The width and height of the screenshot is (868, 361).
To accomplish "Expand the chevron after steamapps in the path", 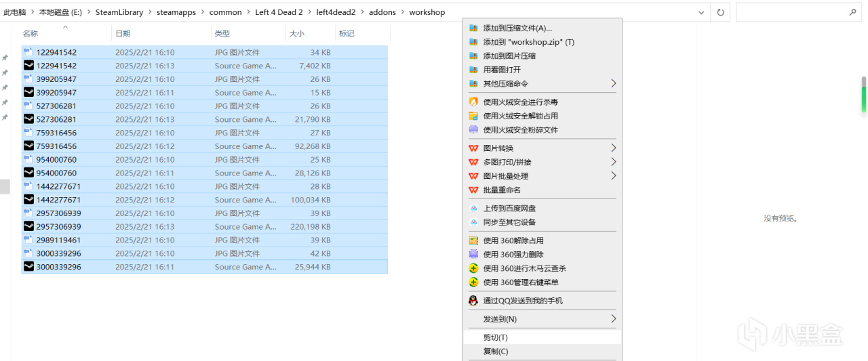I will (x=202, y=12).
